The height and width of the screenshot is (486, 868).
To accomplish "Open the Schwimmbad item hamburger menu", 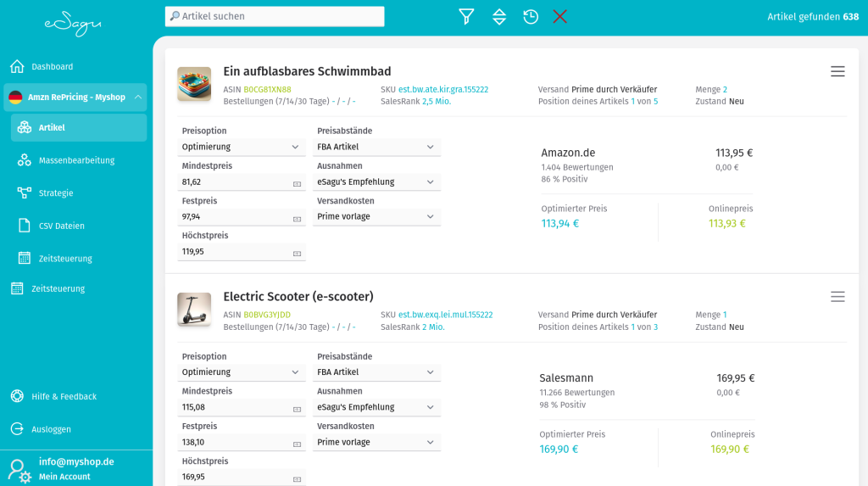I will pyautogui.click(x=837, y=71).
